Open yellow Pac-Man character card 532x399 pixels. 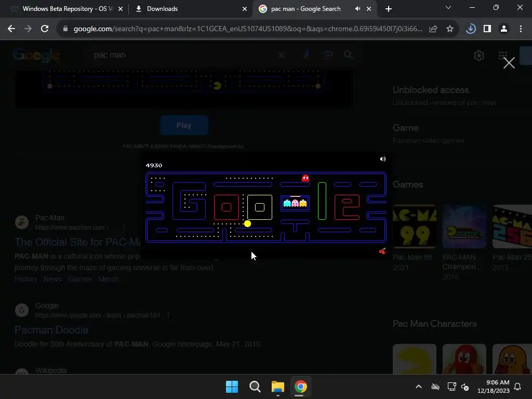click(414, 359)
